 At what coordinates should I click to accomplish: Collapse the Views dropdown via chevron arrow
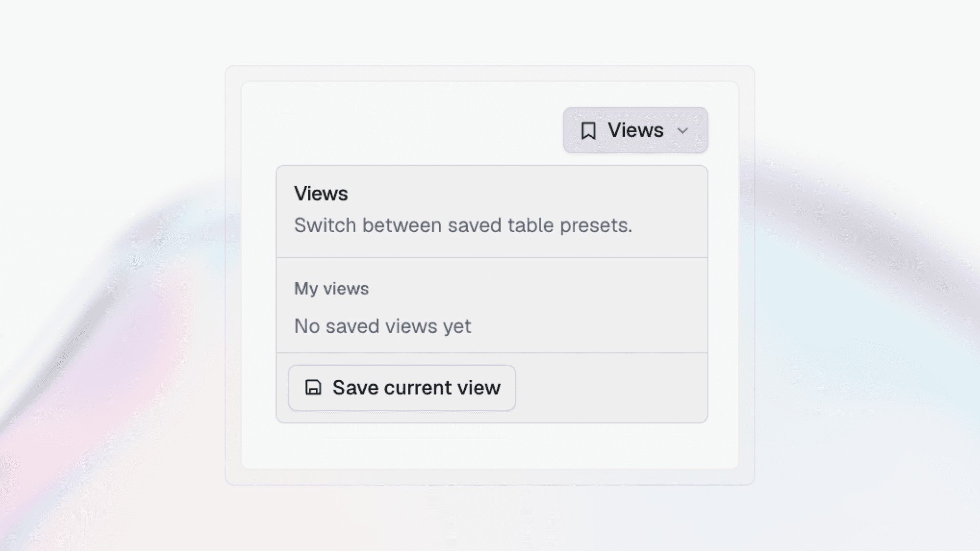682,131
